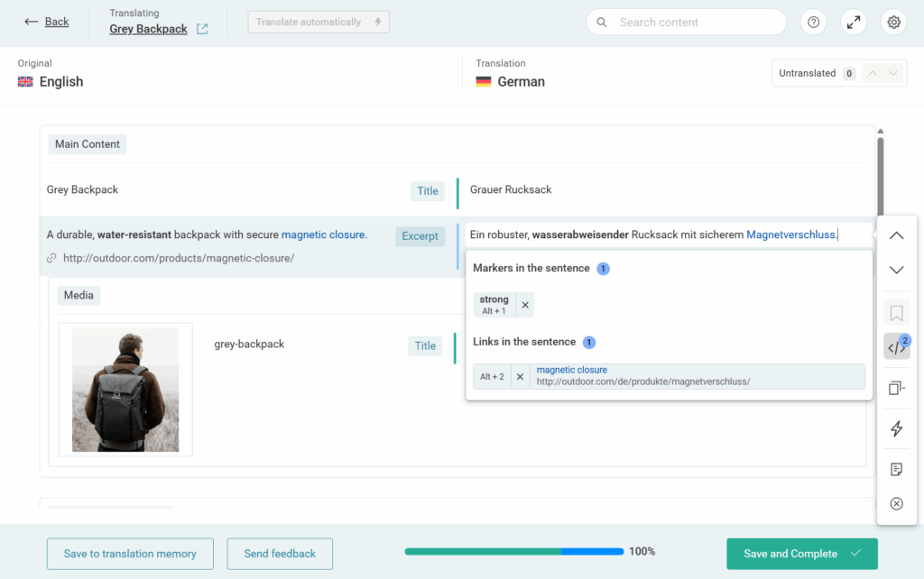Click the 100% progress bar
Image resolution: width=924 pixels, height=579 pixels.
coord(514,550)
